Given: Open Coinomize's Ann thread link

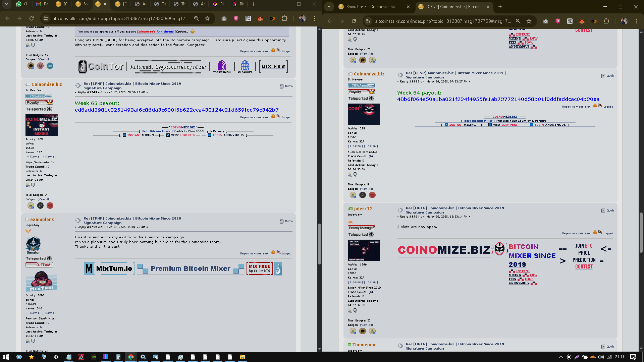Looking at the screenshot, I should (x=155, y=32).
